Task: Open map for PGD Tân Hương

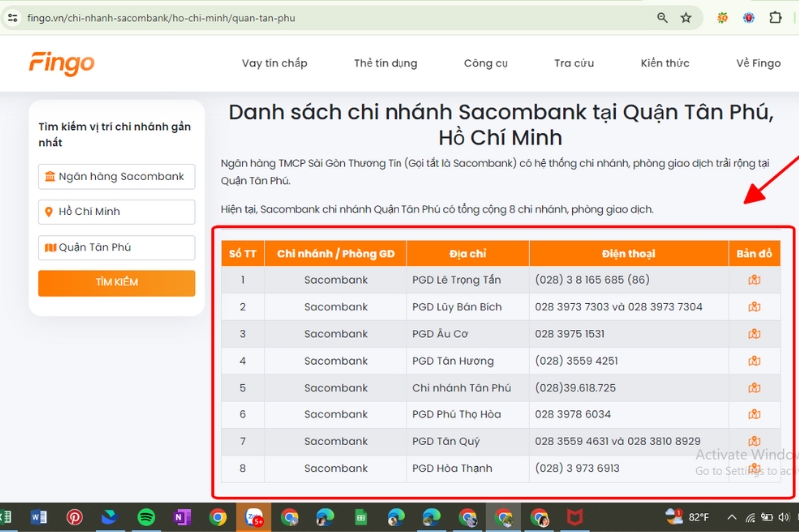Action: (754, 361)
